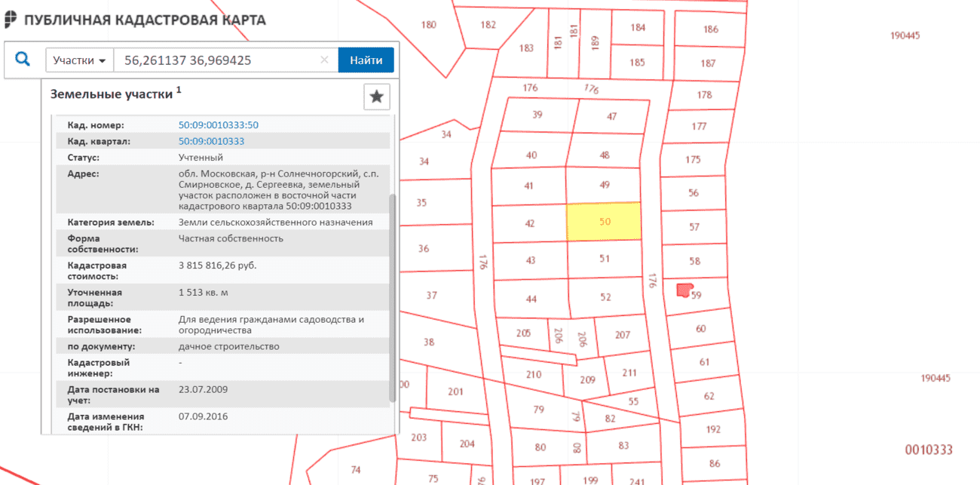Click the info panel vertical scrollbar
This screenshot has height=485, width=980.
[x=391, y=298]
